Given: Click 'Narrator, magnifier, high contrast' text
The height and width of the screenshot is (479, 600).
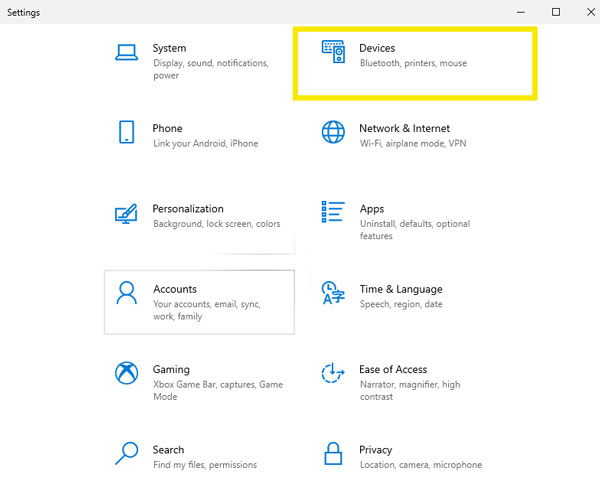Looking at the screenshot, I should tap(410, 390).
